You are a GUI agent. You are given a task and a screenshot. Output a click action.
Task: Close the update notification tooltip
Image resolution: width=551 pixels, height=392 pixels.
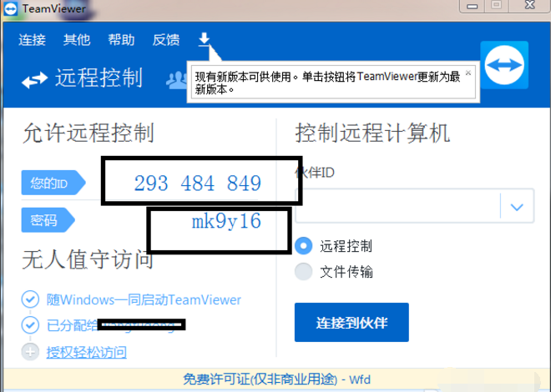[x=468, y=73]
